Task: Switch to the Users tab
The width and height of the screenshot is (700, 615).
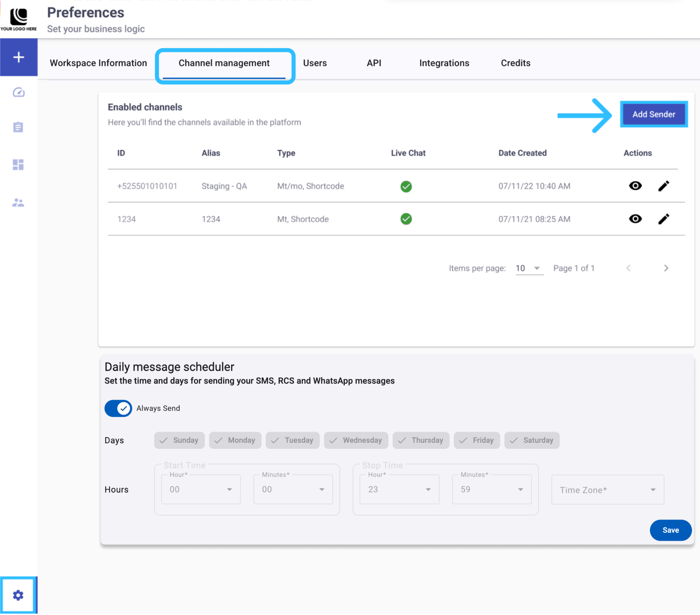Action: tap(315, 63)
